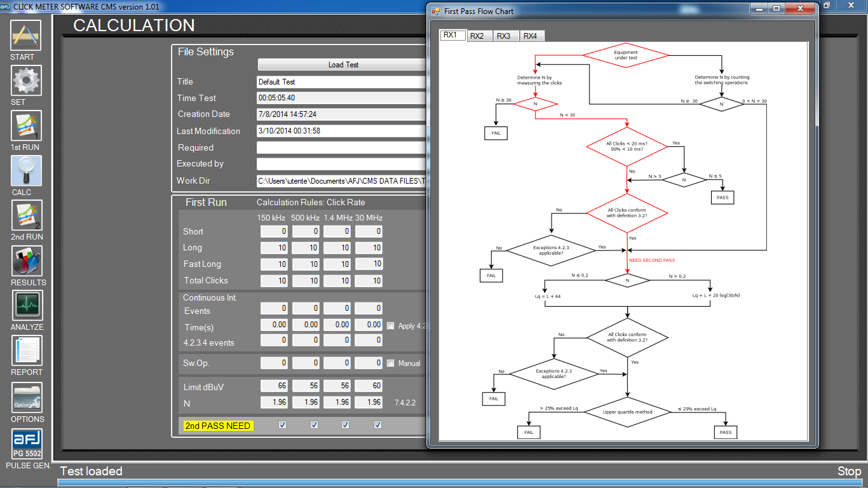The width and height of the screenshot is (868, 488).
Task: Select the CALC magnifier icon
Action: click(26, 171)
